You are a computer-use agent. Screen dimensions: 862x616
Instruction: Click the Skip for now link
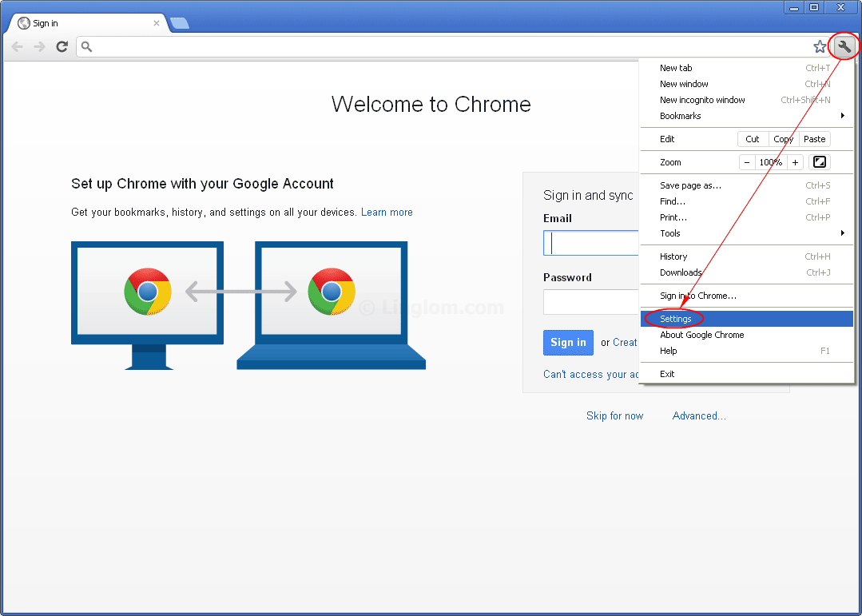point(614,415)
